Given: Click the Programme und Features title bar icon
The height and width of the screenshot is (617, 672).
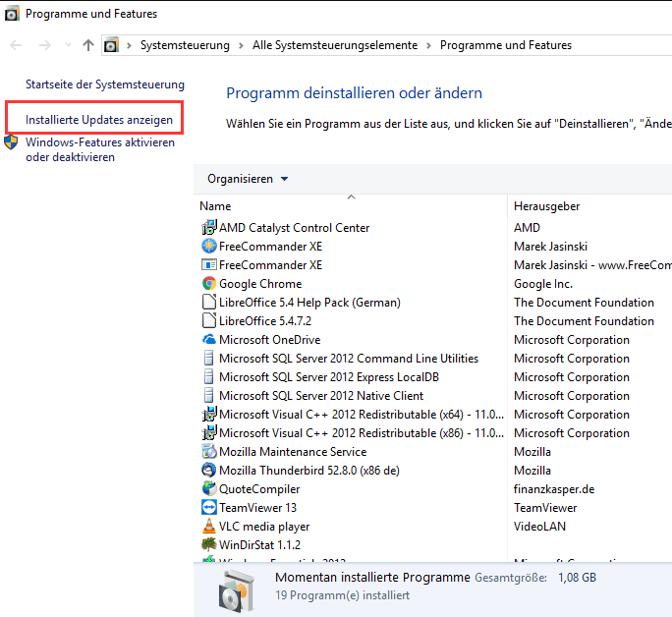Looking at the screenshot, I should (12, 14).
